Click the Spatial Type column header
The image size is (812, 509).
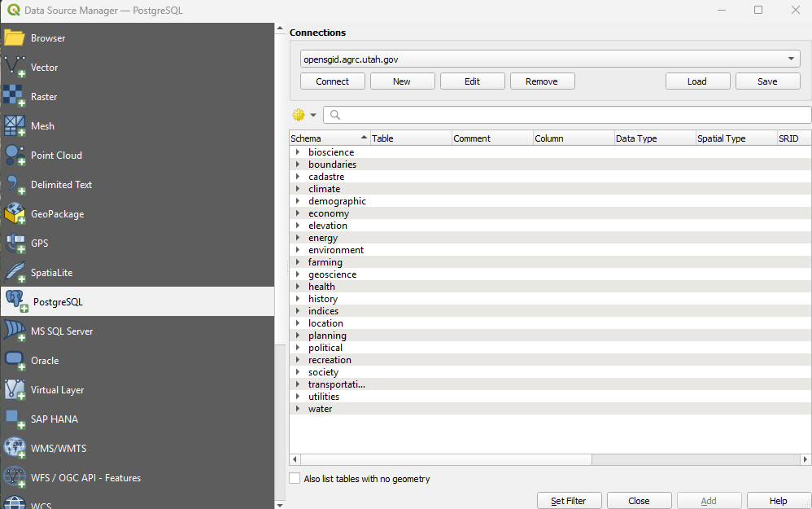pyautogui.click(x=736, y=138)
